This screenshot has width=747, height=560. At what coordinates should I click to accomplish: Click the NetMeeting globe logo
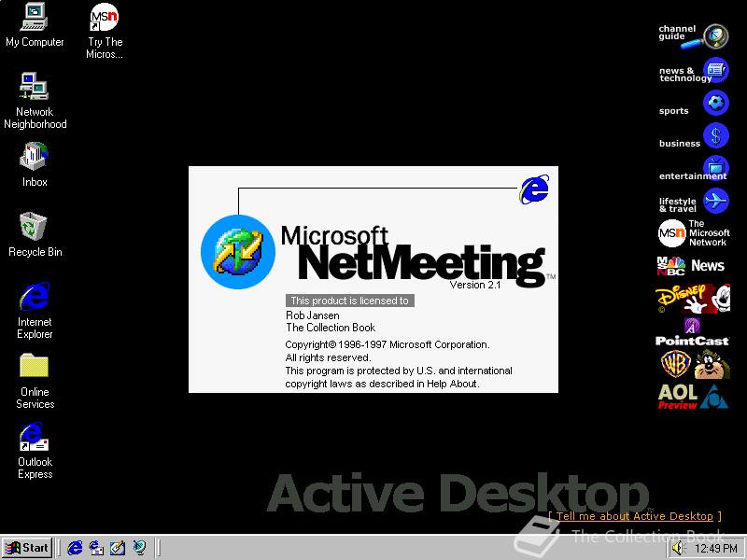pos(238,252)
